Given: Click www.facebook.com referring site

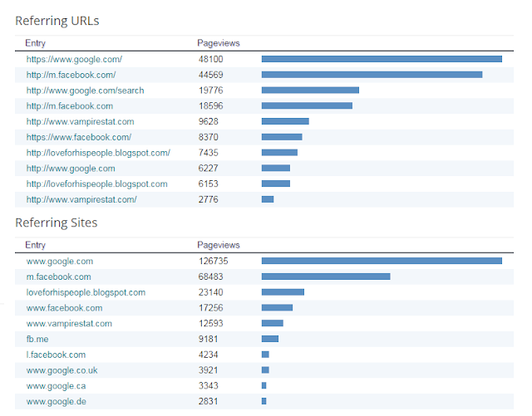Looking at the screenshot, I should point(65,308).
